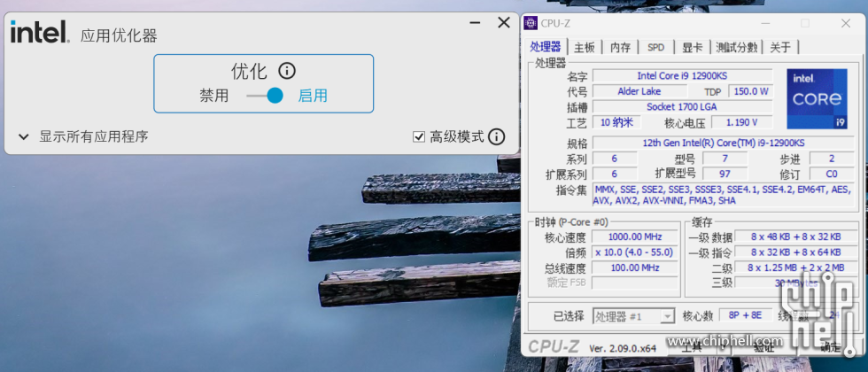This screenshot has width=868, height=372.
Task: Click the 禁用 label
Action: tap(214, 96)
